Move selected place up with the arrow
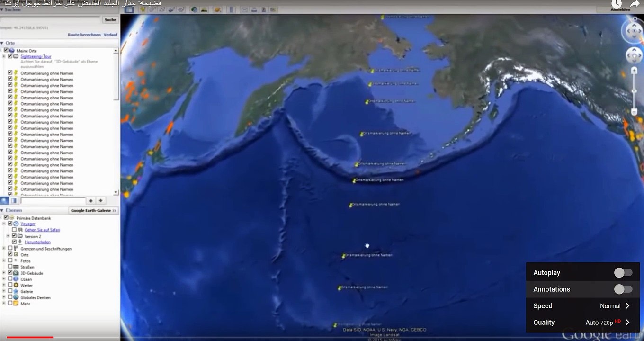 [91, 201]
